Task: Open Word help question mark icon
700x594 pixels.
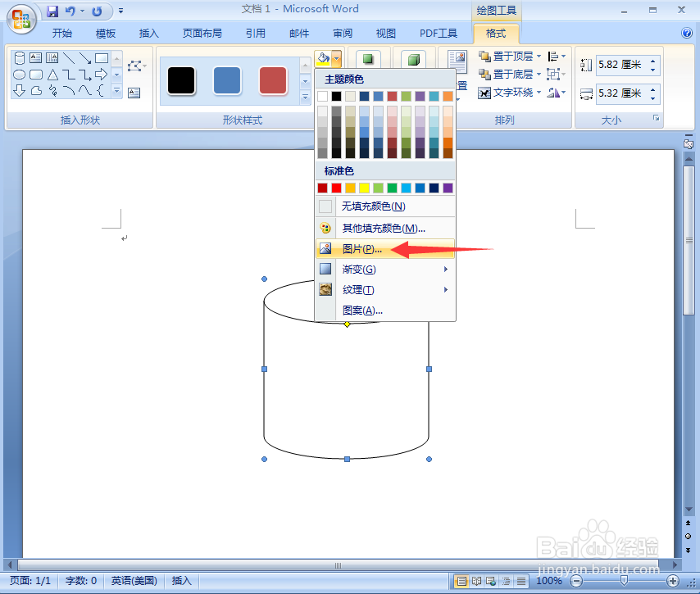Action: [x=687, y=33]
